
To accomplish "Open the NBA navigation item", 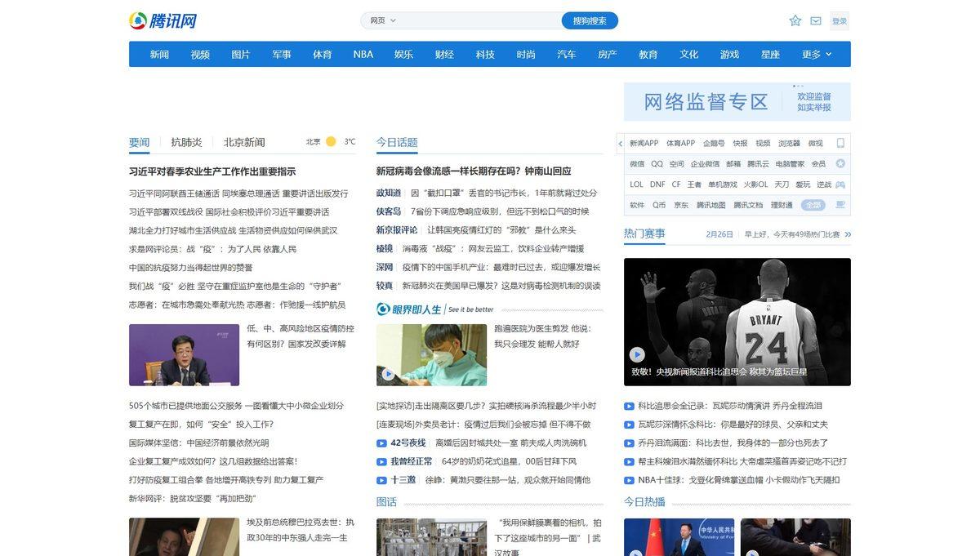I will pos(363,55).
